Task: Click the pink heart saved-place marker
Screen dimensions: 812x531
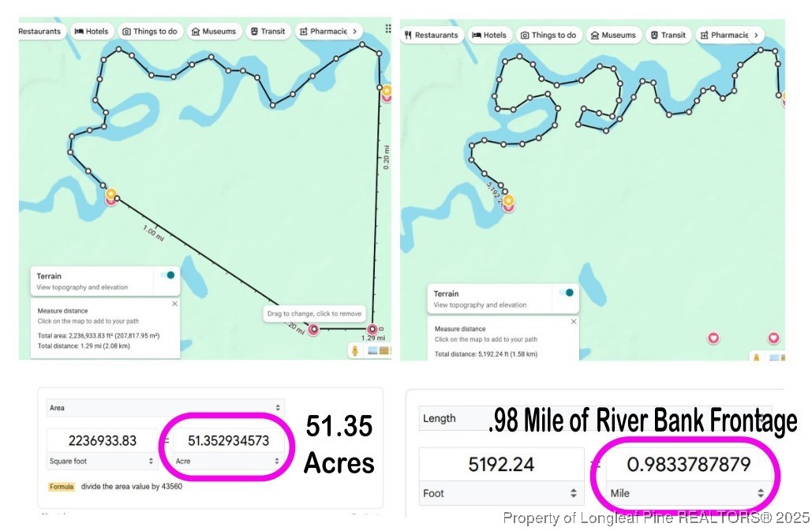Action: (x=714, y=338)
